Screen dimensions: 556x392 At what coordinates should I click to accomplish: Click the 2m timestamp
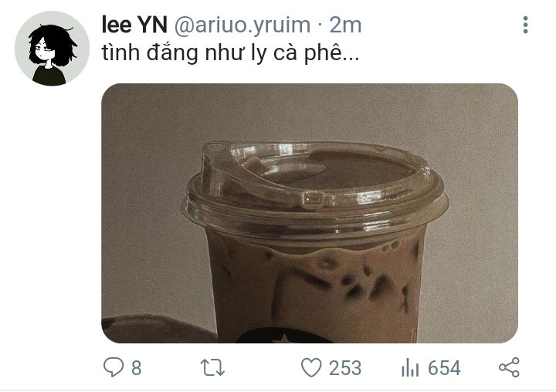(345, 25)
